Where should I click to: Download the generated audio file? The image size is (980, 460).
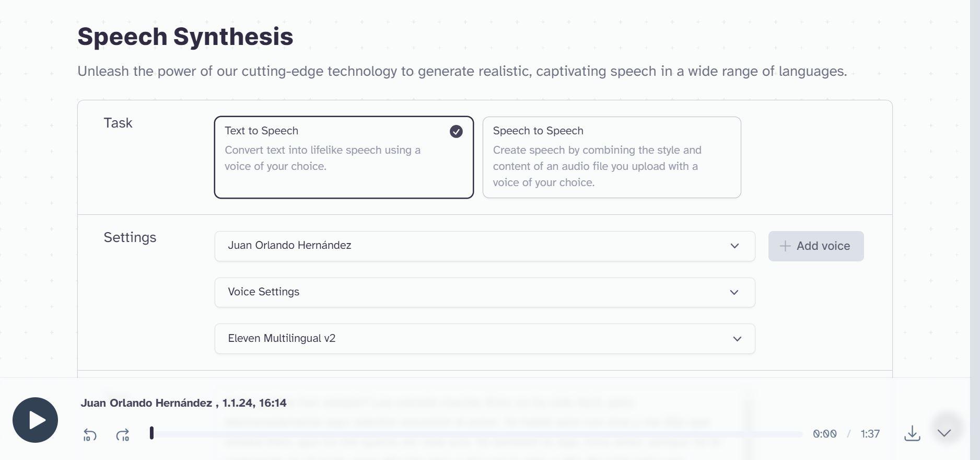tap(912, 433)
